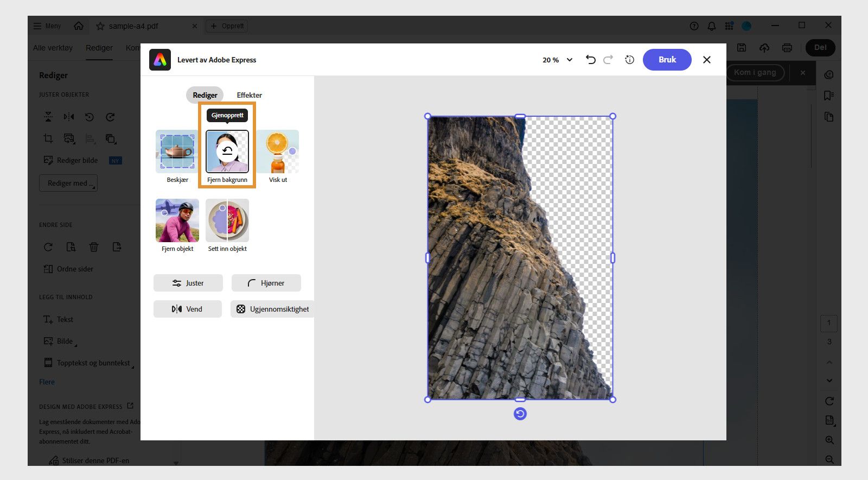The image size is (868, 480).
Task: Click the top-left corner handle of image
Action: point(427,116)
